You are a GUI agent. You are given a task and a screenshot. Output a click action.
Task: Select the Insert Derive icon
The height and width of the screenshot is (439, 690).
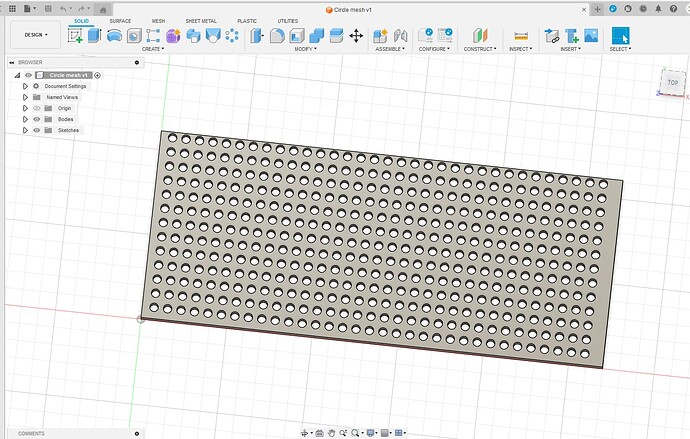click(552, 36)
